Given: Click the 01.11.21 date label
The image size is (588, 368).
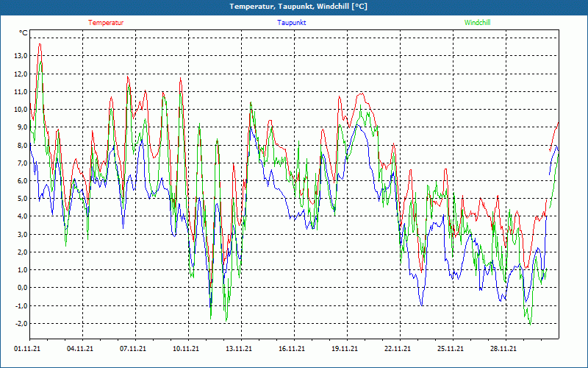Looking at the screenshot, I should click(x=27, y=349).
